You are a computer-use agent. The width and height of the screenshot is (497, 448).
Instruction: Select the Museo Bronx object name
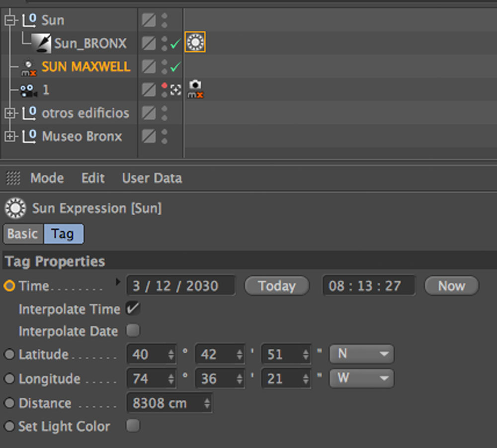click(82, 136)
